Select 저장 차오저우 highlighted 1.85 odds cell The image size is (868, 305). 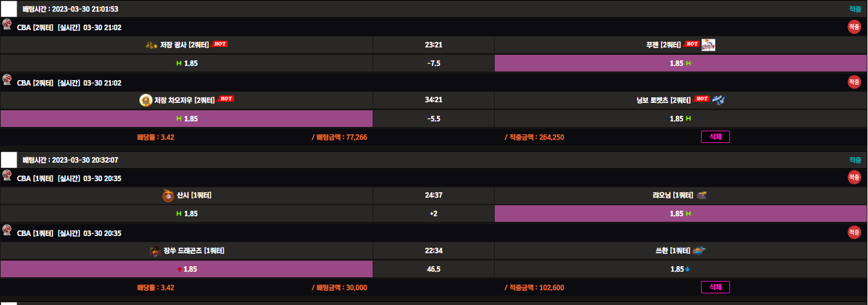(187, 118)
